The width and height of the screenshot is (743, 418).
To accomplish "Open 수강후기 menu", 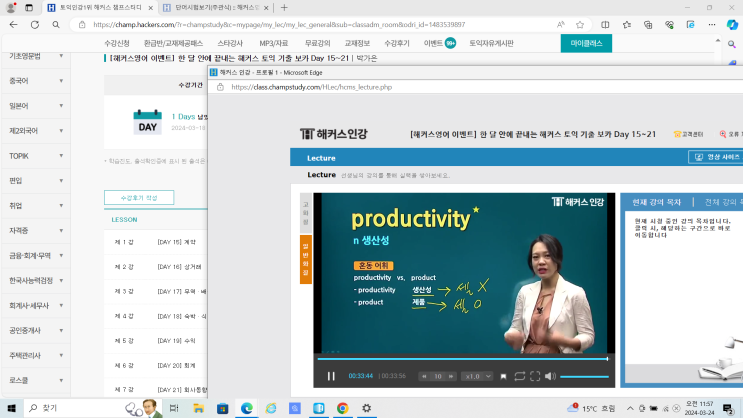I will (x=397, y=43).
